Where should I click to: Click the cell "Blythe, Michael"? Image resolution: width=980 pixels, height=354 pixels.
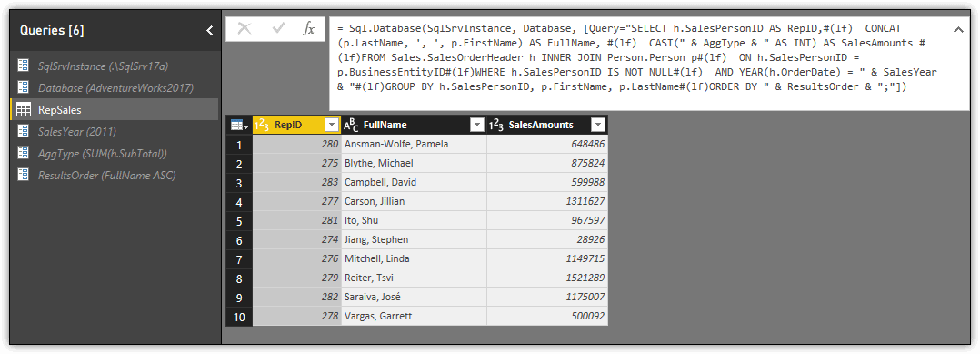[x=414, y=163]
